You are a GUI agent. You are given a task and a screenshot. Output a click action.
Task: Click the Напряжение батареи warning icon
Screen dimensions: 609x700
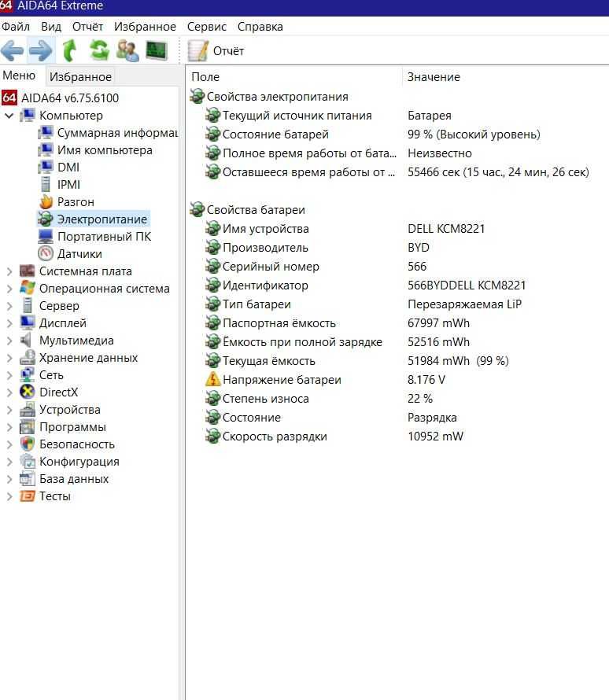pos(212,379)
